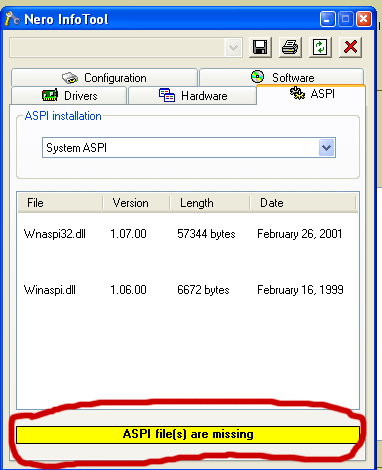The height and width of the screenshot is (470, 382).
Task: Click version 1.07.00 cell
Action: pyautogui.click(x=128, y=234)
